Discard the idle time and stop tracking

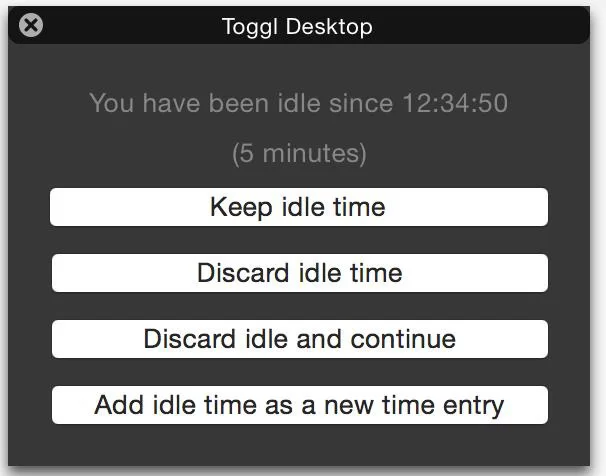pos(299,273)
